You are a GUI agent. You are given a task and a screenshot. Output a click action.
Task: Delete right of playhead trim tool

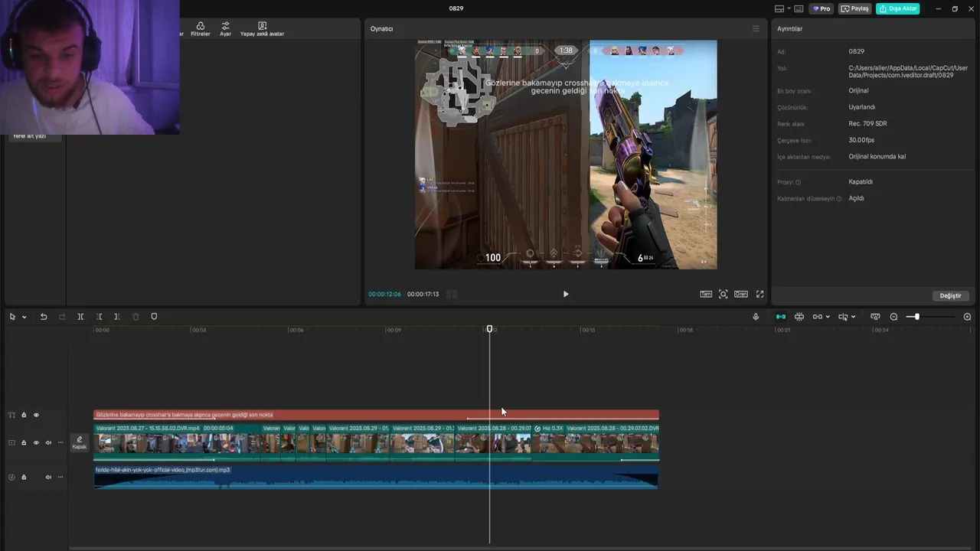point(117,317)
